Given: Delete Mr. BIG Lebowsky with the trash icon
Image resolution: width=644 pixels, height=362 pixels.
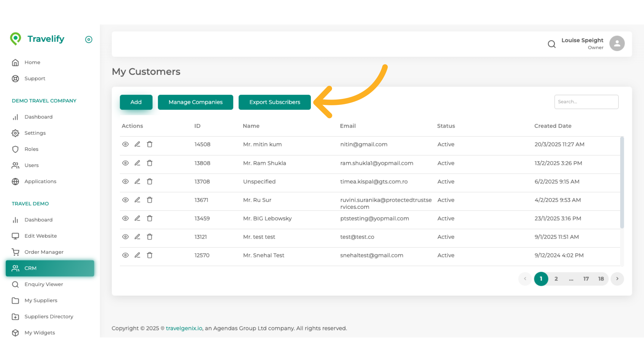Looking at the screenshot, I should point(150,218).
